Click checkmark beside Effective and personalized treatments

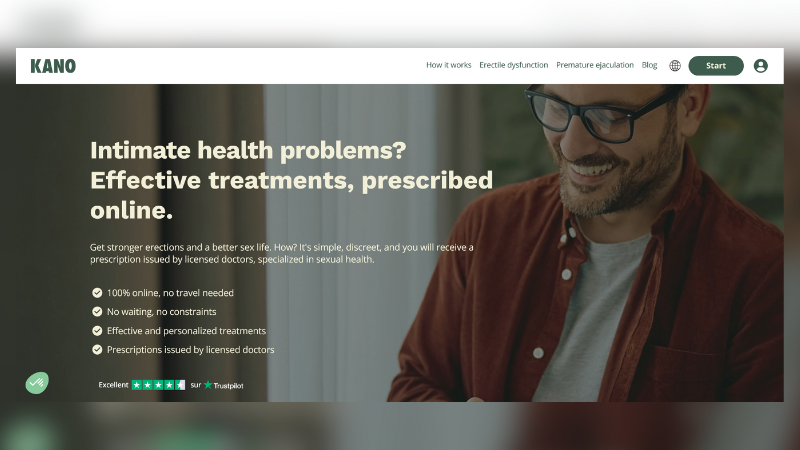tap(97, 331)
